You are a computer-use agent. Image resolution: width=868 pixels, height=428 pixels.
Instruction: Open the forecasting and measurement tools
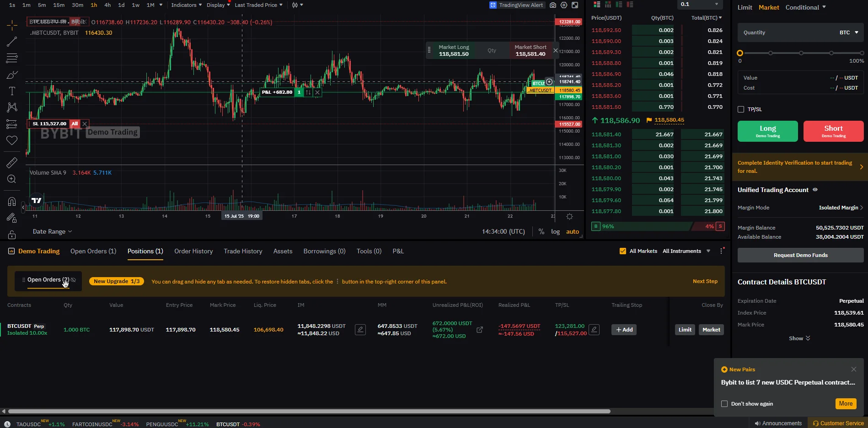(12, 124)
